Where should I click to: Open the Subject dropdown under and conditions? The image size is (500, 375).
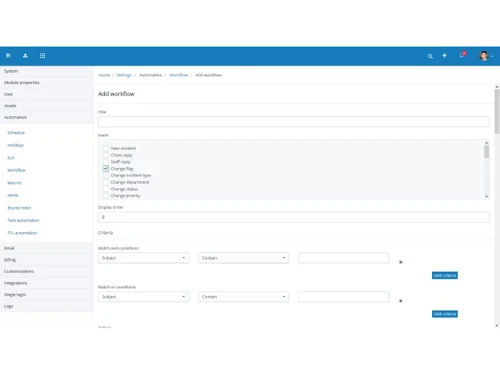tap(143, 258)
